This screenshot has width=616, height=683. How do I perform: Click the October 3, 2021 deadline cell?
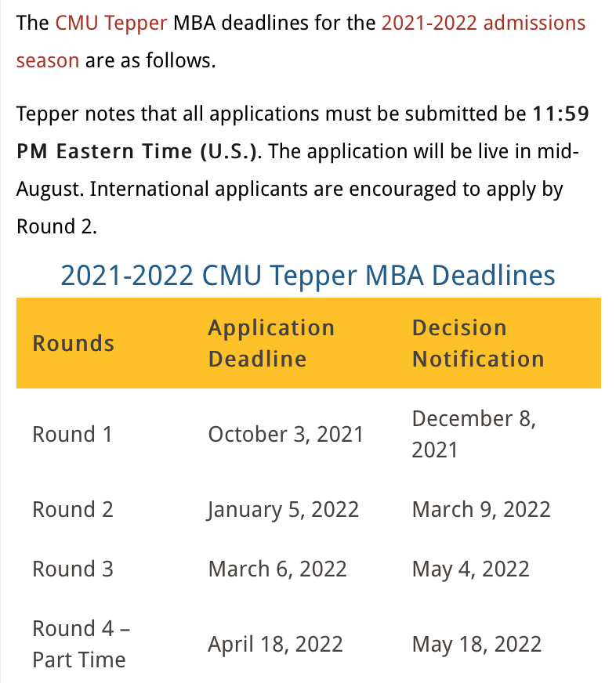[285, 434]
